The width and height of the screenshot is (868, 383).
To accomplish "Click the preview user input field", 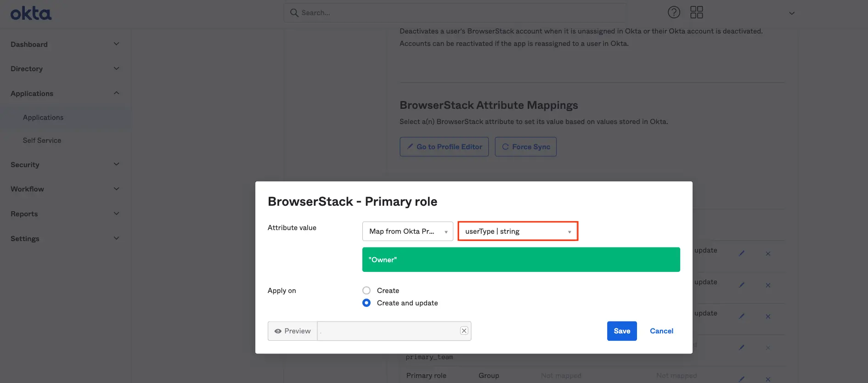I will (x=388, y=331).
